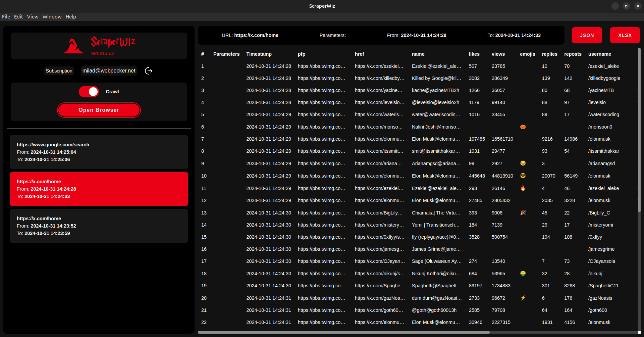Click the reposts column header
644x337 pixels.
pos(573,54)
